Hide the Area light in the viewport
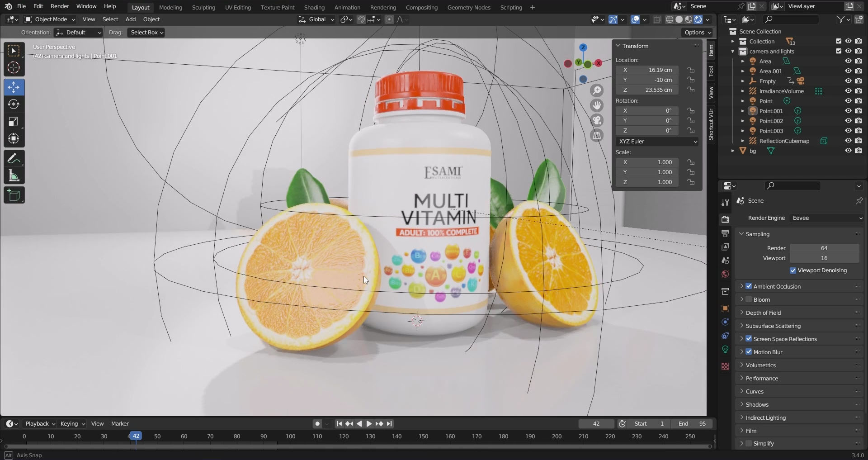868x460 pixels. point(849,61)
